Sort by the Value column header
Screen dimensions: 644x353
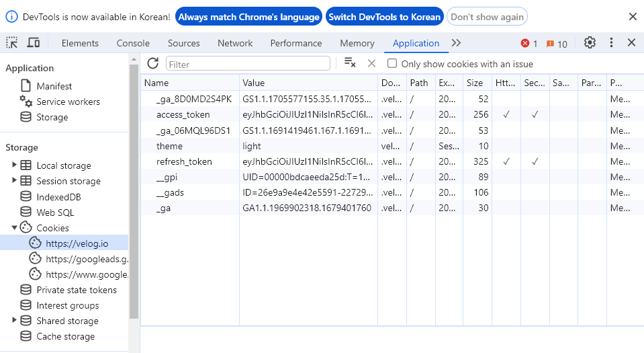coord(308,83)
